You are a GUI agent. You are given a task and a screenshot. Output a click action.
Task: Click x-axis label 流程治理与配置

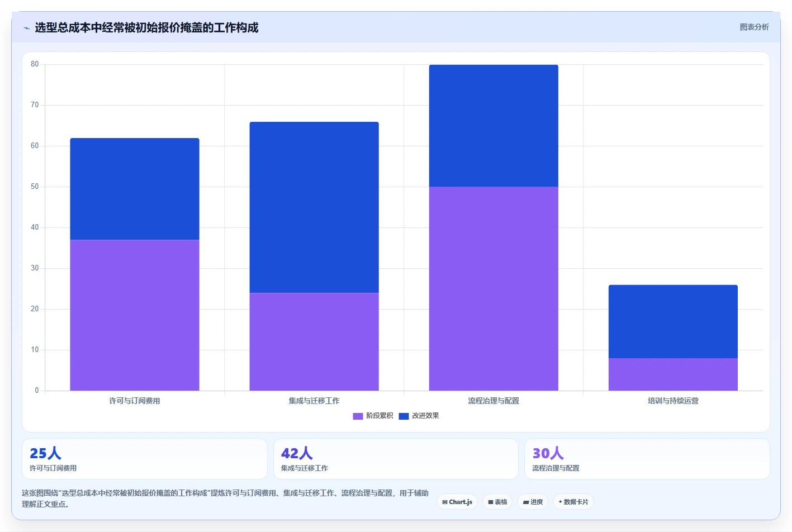click(x=494, y=401)
